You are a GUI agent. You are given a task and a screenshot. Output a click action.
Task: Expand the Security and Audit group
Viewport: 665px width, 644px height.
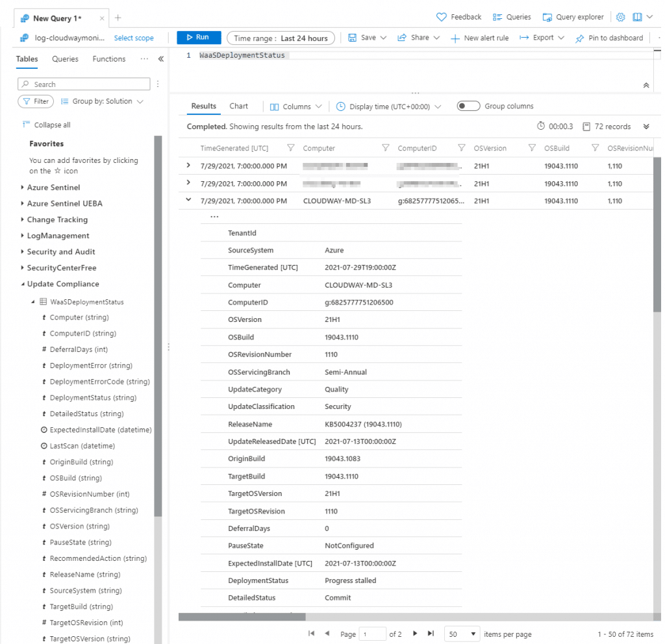22,251
